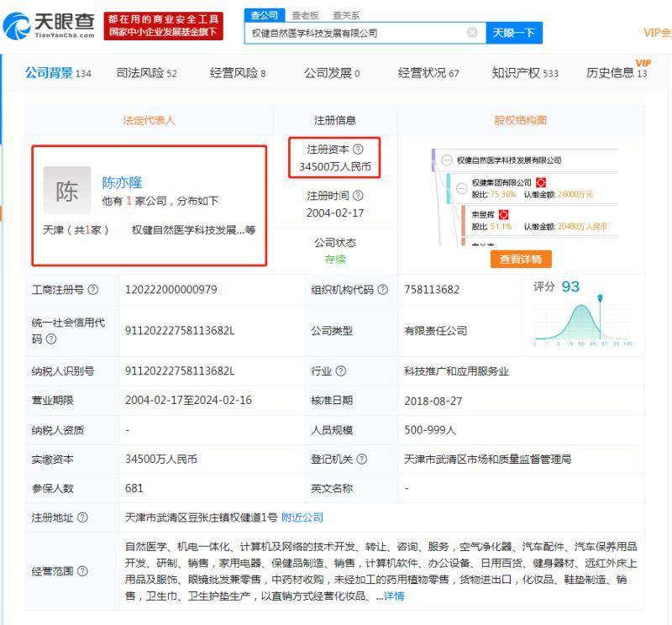Click the shareholder name 束昱辉
The width and height of the screenshot is (672, 625).
[x=483, y=214]
